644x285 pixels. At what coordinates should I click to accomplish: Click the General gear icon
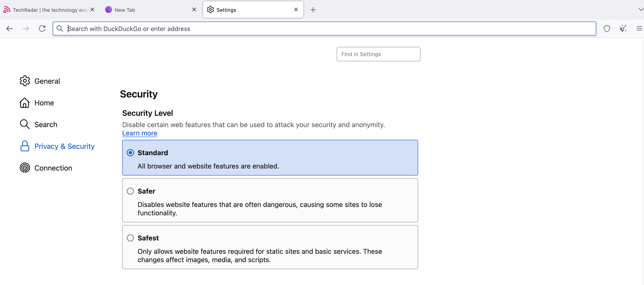[25, 81]
